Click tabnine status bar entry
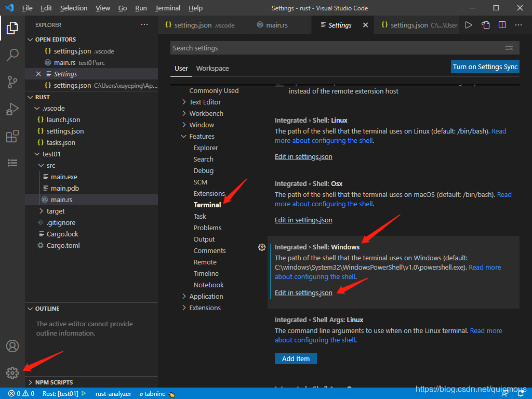The width and height of the screenshot is (532, 399). [x=157, y=394]
